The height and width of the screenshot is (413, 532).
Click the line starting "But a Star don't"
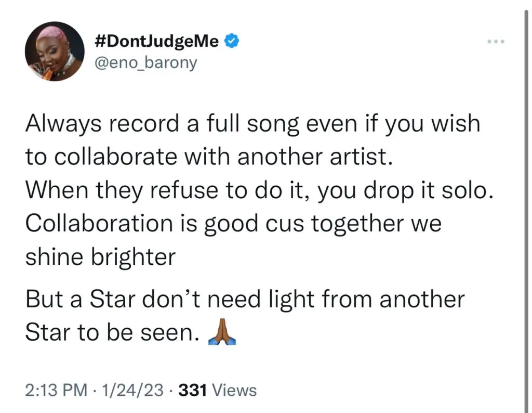point(245,300)
